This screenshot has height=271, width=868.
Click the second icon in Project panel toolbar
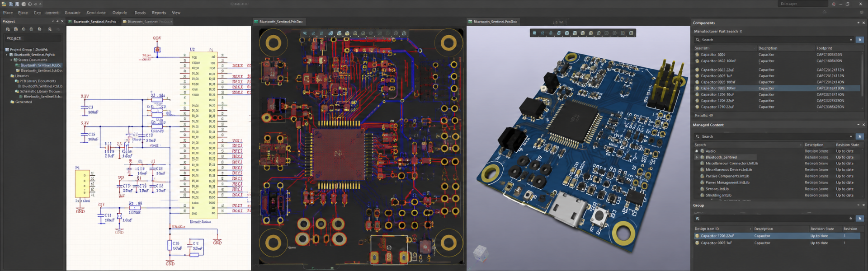pyautogui.click(x=16, y=29)
